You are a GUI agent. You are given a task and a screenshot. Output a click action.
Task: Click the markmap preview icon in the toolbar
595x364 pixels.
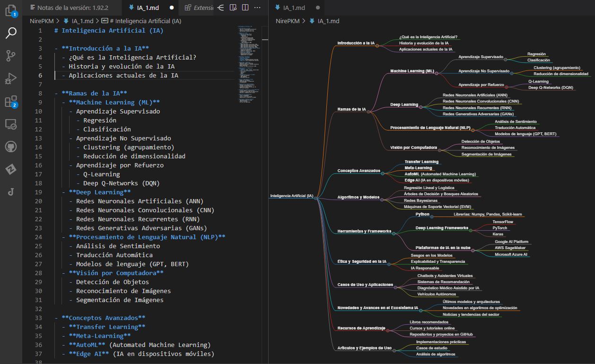(219, 8)
